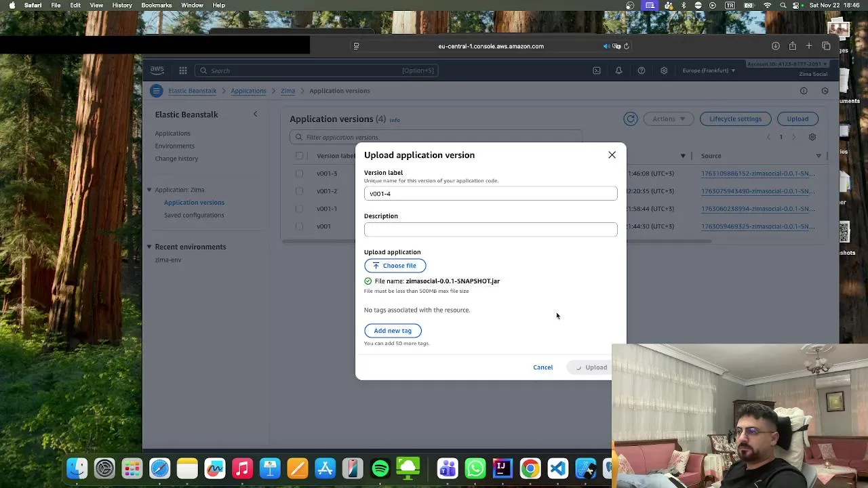Refresh the application versions table

(x=631, y=119)
